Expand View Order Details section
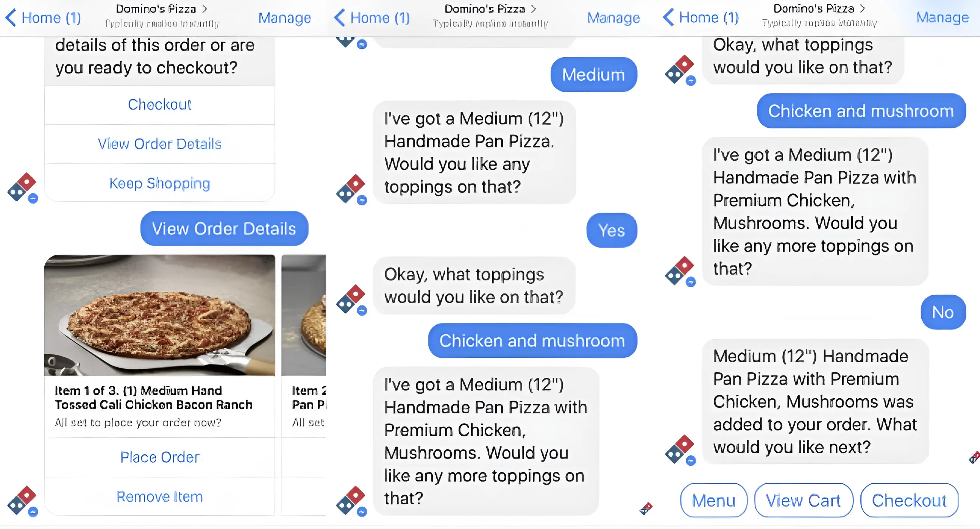This screenshot has height=529, width=980. (x=159, y=143)
